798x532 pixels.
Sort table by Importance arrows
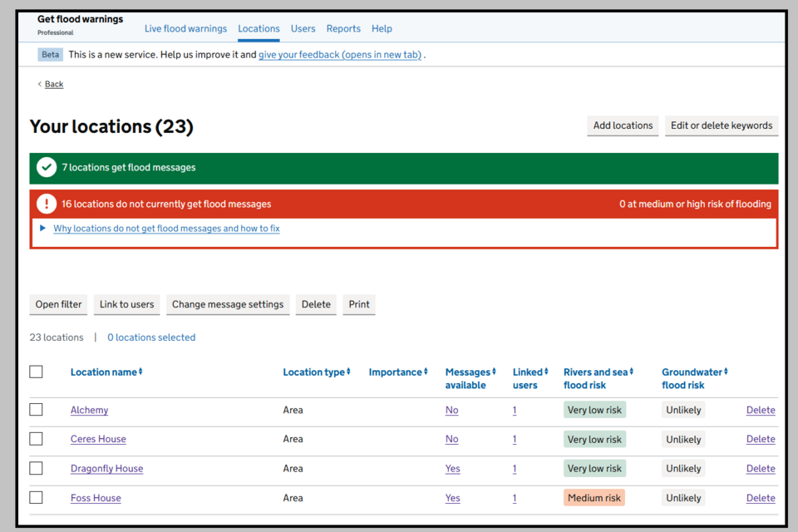426,372
